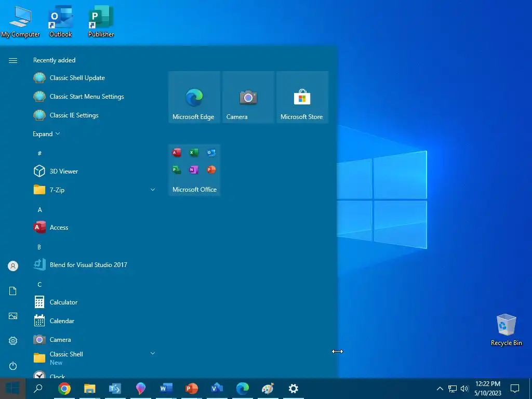Open Visio from the taskbar

[x=217, y=388]
